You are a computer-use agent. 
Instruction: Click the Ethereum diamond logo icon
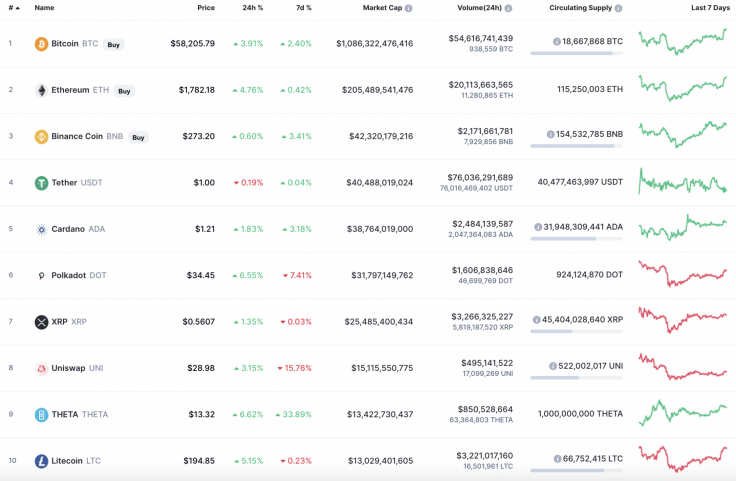(41, 90)
